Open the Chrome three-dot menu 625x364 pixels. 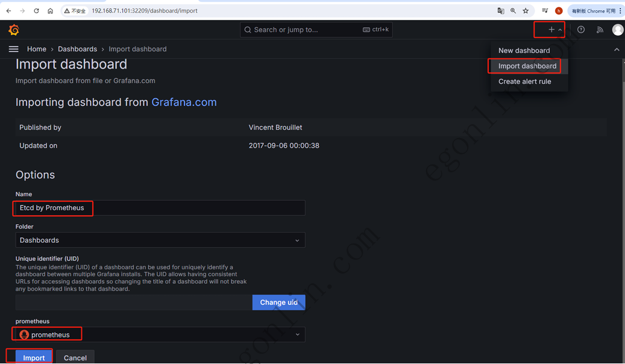click(x=621, y=11)
